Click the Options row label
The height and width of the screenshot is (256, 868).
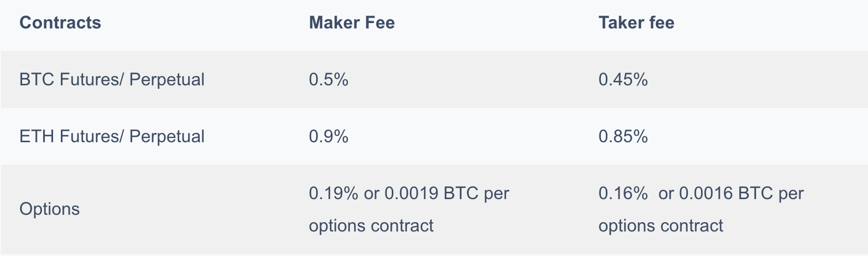pos(49,209)
